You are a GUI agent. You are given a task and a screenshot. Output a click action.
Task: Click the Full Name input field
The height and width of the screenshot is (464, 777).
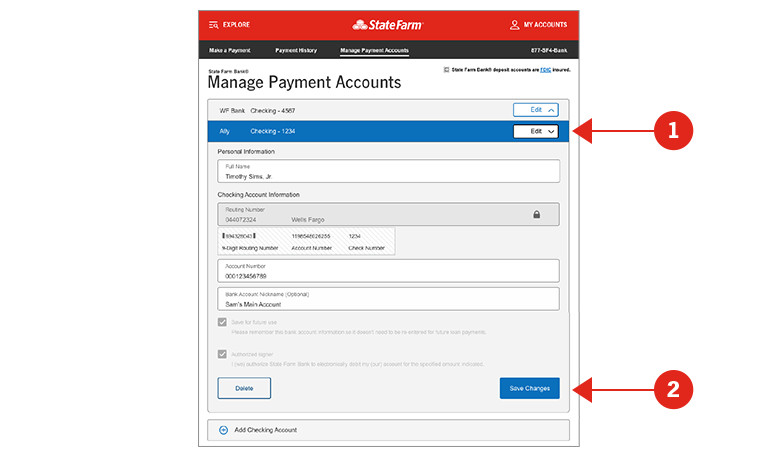coord(388,171)
